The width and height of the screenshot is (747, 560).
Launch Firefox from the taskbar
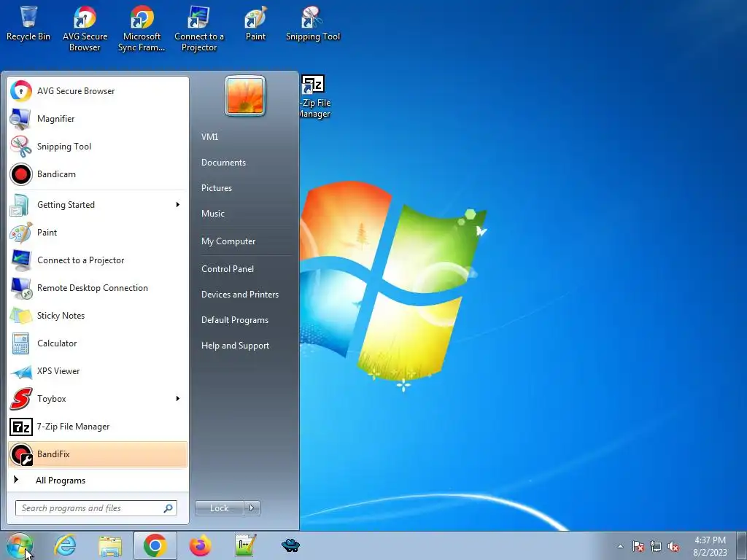coord(200,545)
